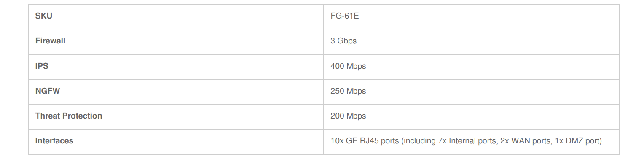Select the 3 Gbps firewall value
Screen dimensions: 644x162
coord(343,41)
